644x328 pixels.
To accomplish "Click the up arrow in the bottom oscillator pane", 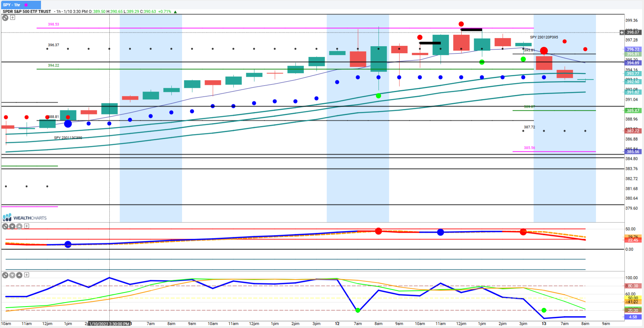I will coord(19,275).
